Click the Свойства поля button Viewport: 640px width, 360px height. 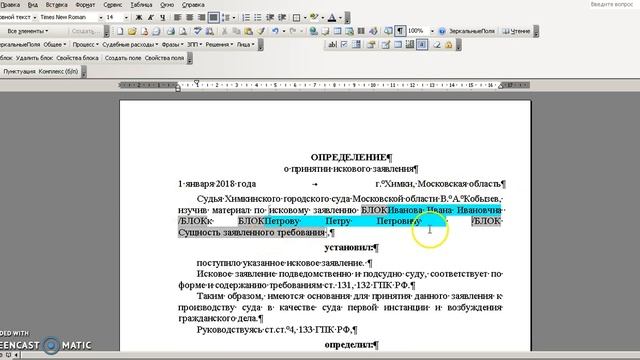(164, 58)
